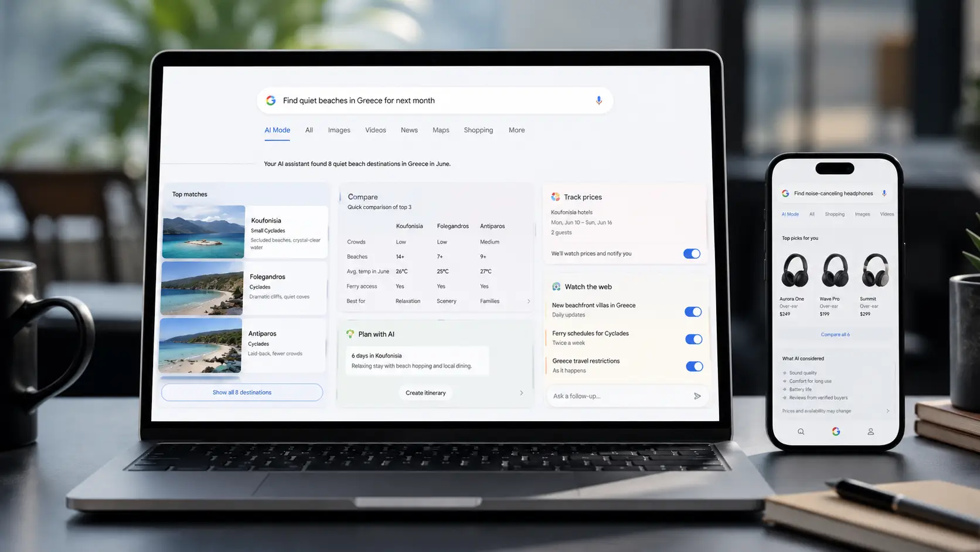The width and height of the screenshot is (980, 552).
Task: Tap the search icon in phone bottom bar
Action: (801, 432)
